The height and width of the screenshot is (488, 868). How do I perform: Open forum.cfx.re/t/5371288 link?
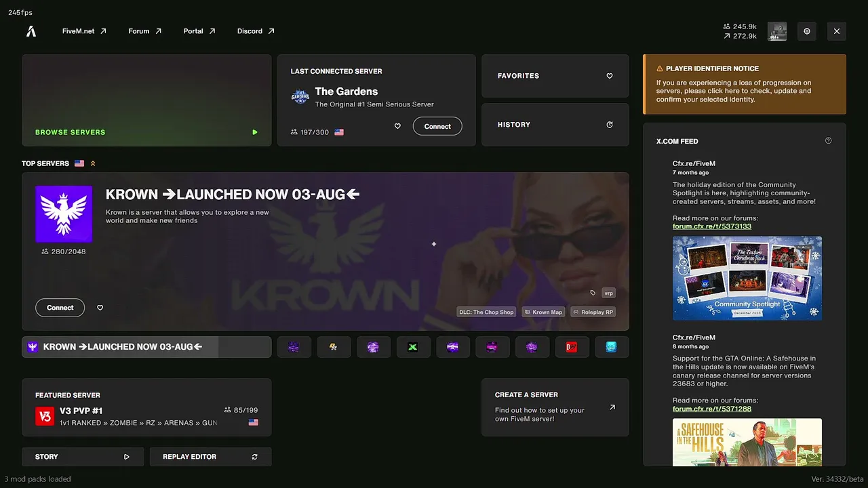pos(712,409)
